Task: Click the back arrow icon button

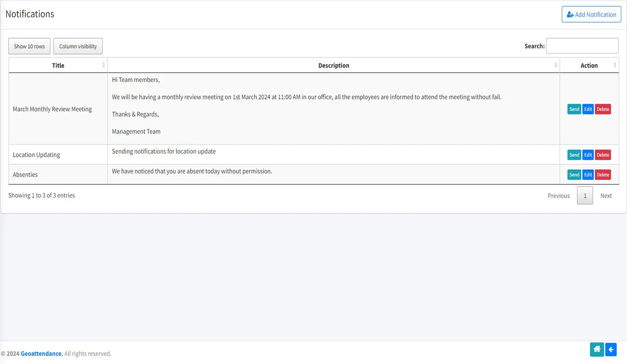Action: point(611,350)
